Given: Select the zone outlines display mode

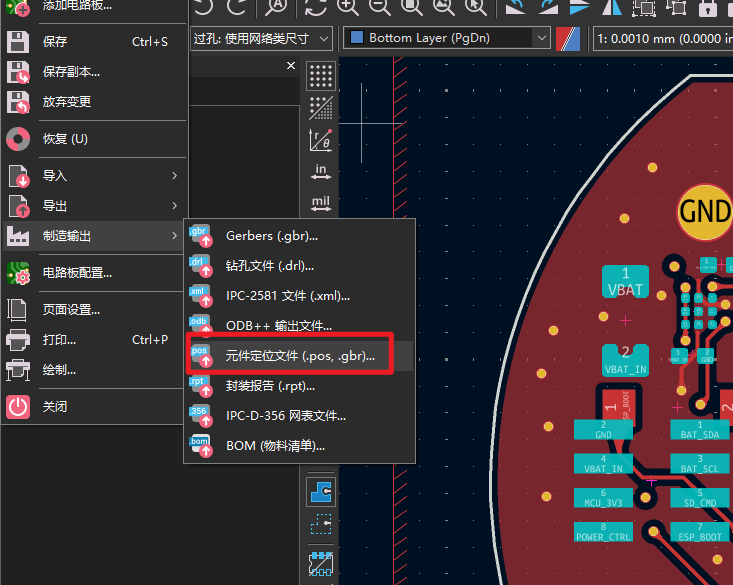Looking at the screenshot, I should [x=321, y=524].
